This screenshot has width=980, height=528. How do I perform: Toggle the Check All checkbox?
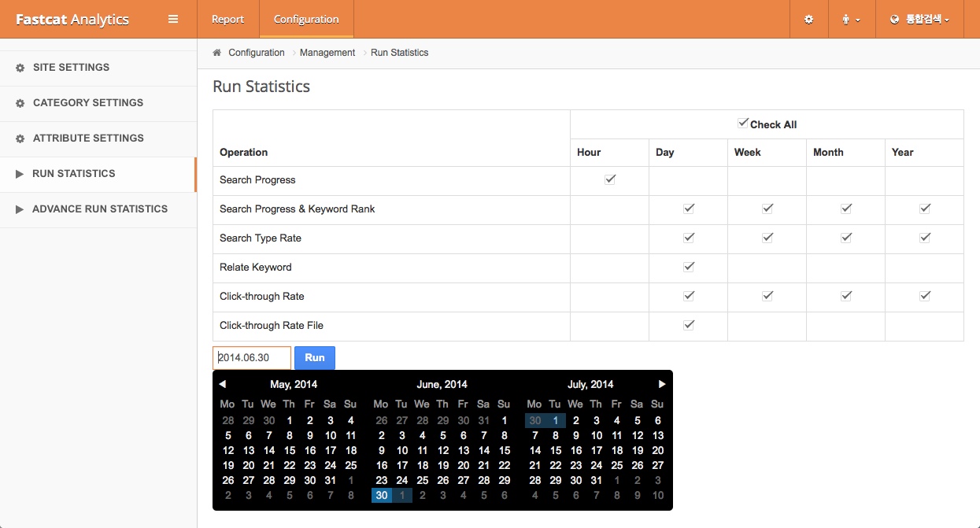pyautogui.click(x=742, y=123)
